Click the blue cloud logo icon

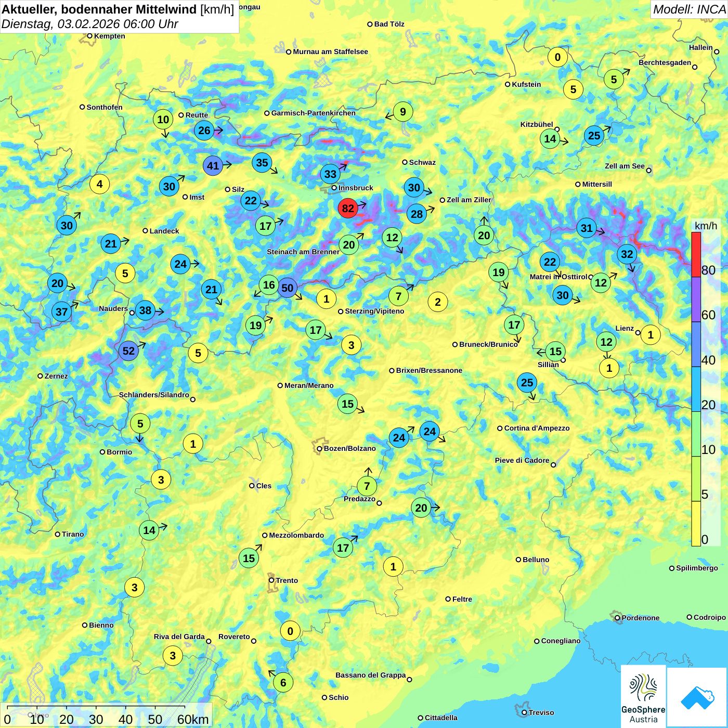coord(697,698)
